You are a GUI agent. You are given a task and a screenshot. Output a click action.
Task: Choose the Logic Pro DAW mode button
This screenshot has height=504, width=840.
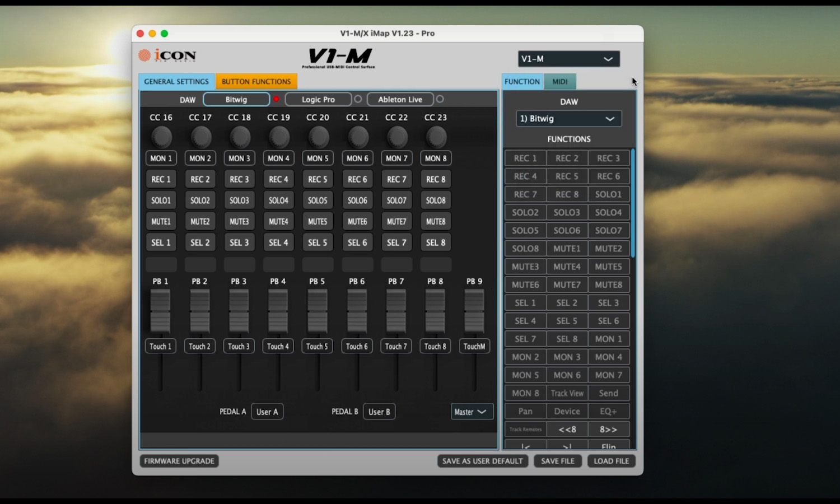318,99
